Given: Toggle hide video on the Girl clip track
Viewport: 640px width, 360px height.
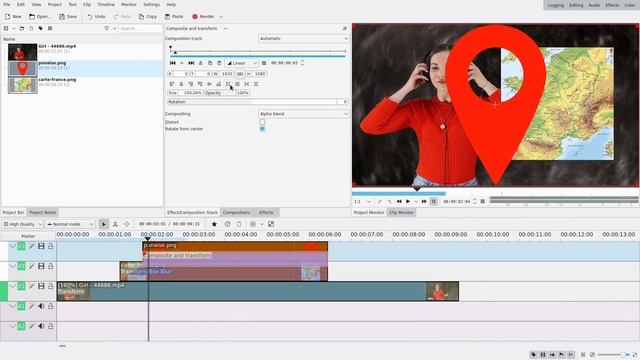Looking at the screenshot, I should tap(41, 287).
